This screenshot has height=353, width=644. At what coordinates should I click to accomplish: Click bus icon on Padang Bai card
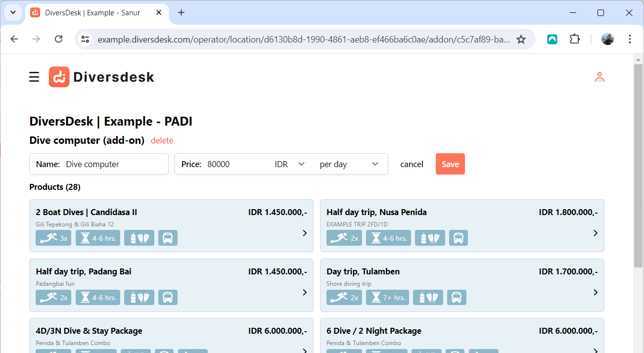pos(168,297)
